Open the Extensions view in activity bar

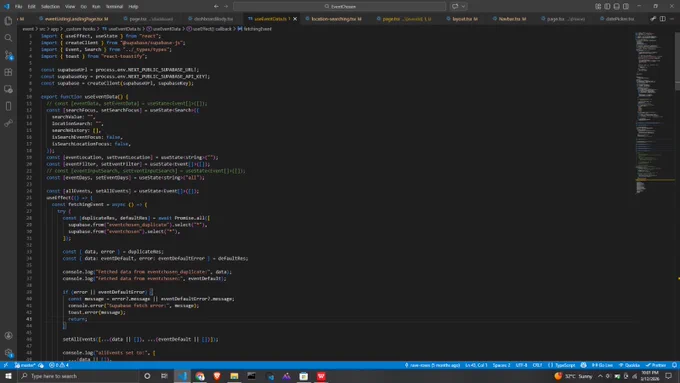[8, 72]
